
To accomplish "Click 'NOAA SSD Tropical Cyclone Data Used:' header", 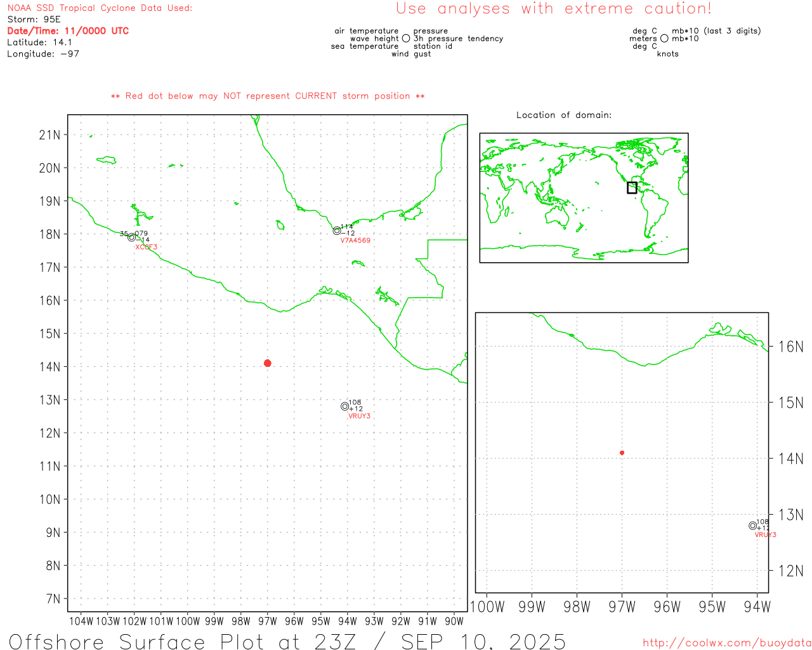I will pos(100,8).
